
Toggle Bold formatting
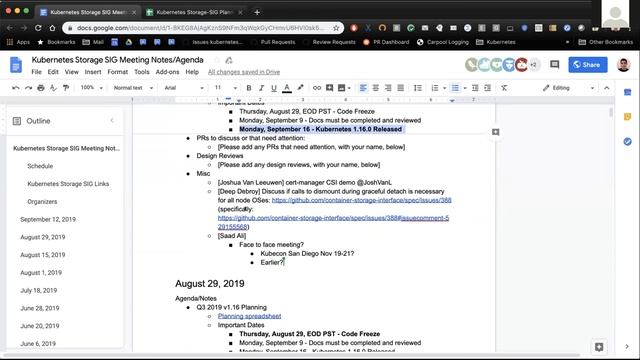tap(249, 88)
